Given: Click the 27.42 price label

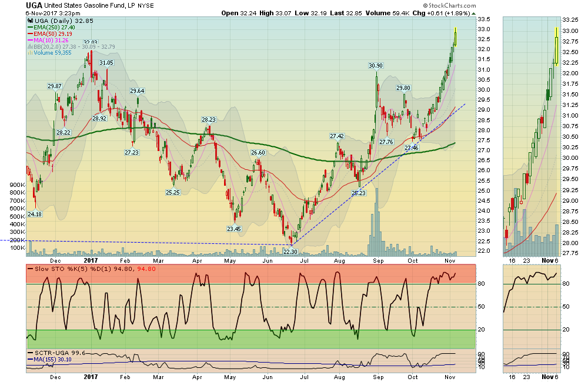Looking at the screenshot, I should pyautogui.click(x=337, y=136).
